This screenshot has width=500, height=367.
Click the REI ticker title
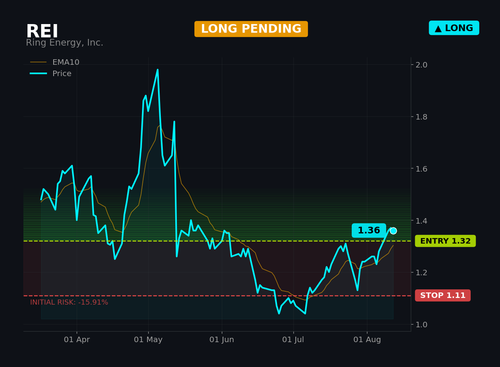tap(42, 31)
